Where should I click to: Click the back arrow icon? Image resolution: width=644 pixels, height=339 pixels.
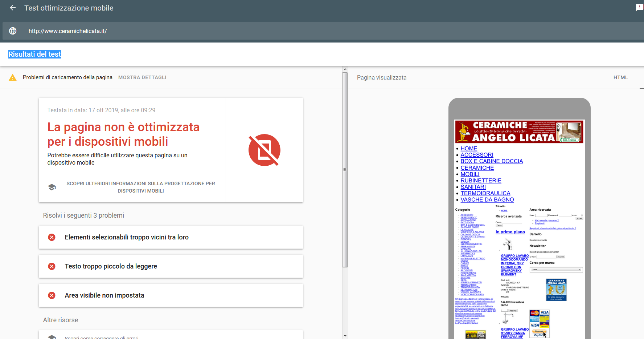pyautogui.click(x=13, y=8)
